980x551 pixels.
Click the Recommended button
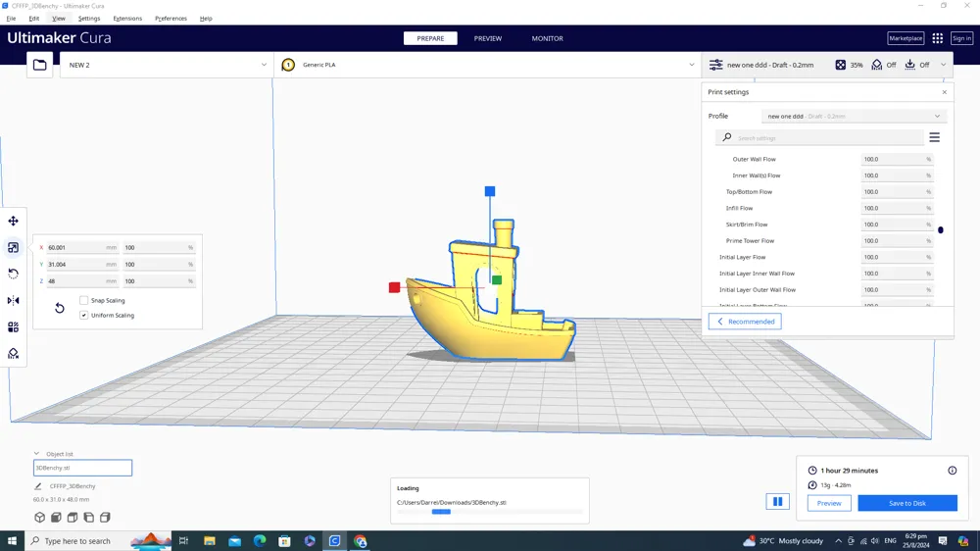(745, 322)
